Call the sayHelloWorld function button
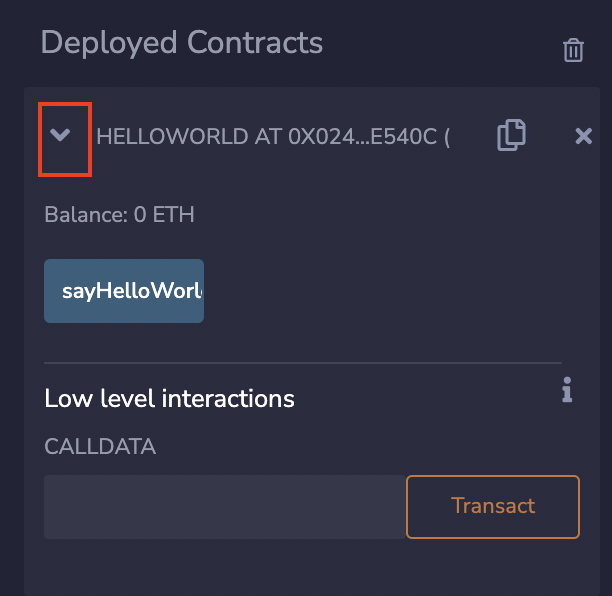This screenshot has height=596, width=612. pyautogui.click(x=124, y=291)
